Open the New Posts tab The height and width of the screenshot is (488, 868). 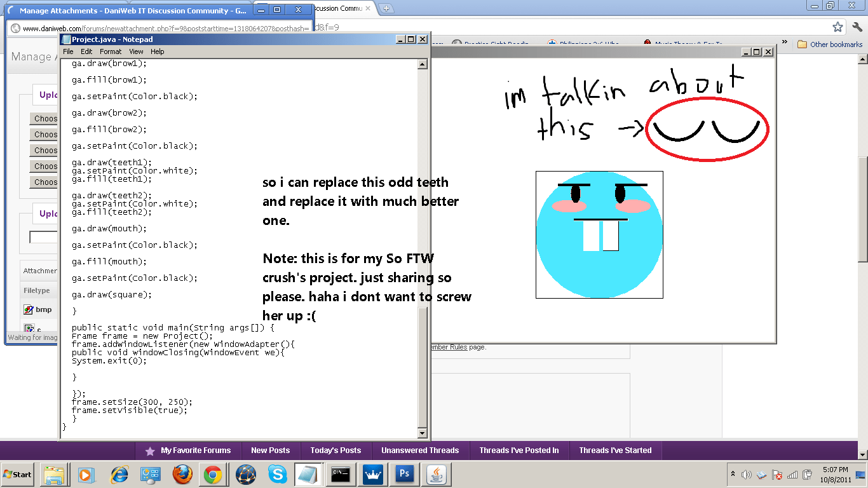270,451
